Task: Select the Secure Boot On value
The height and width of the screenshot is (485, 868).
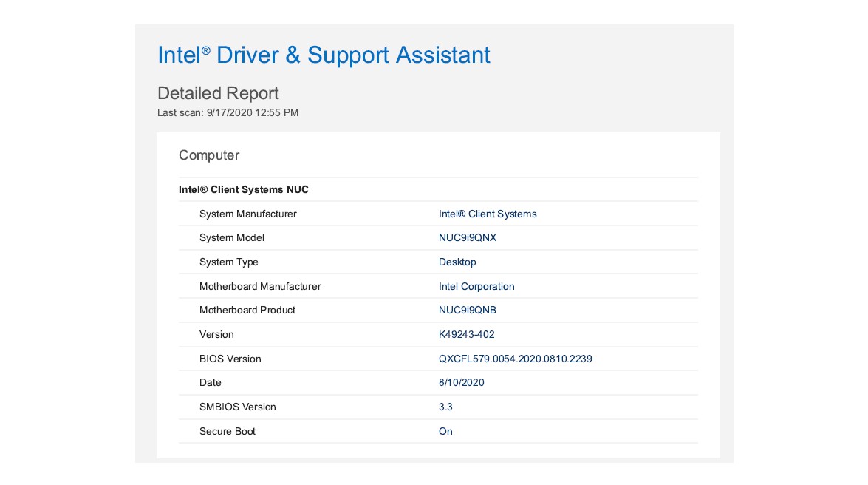Action: 445,432
